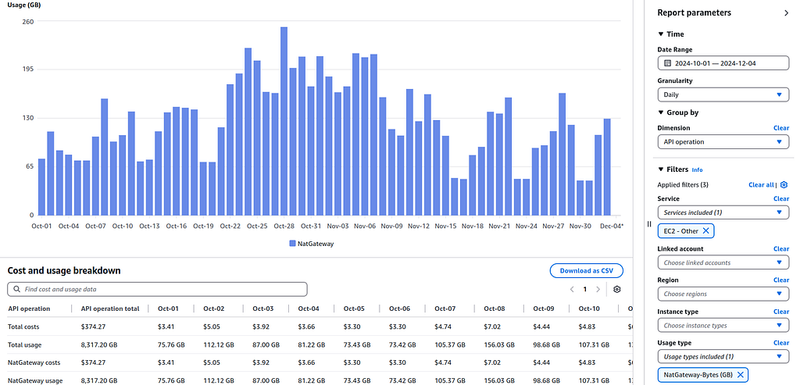The height and width of the screenshot is (385, 800).
Task: Open the API operation dimension dropdown
Action: 723,142
